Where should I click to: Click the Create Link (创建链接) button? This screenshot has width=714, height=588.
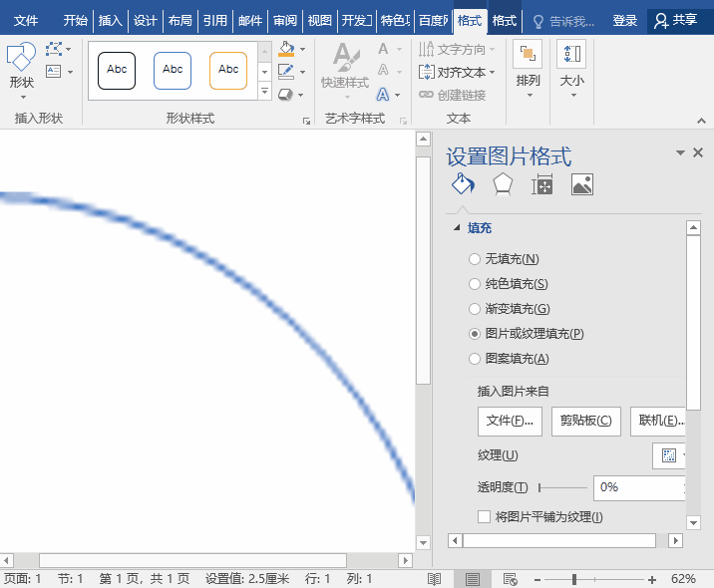click(452, 95)
